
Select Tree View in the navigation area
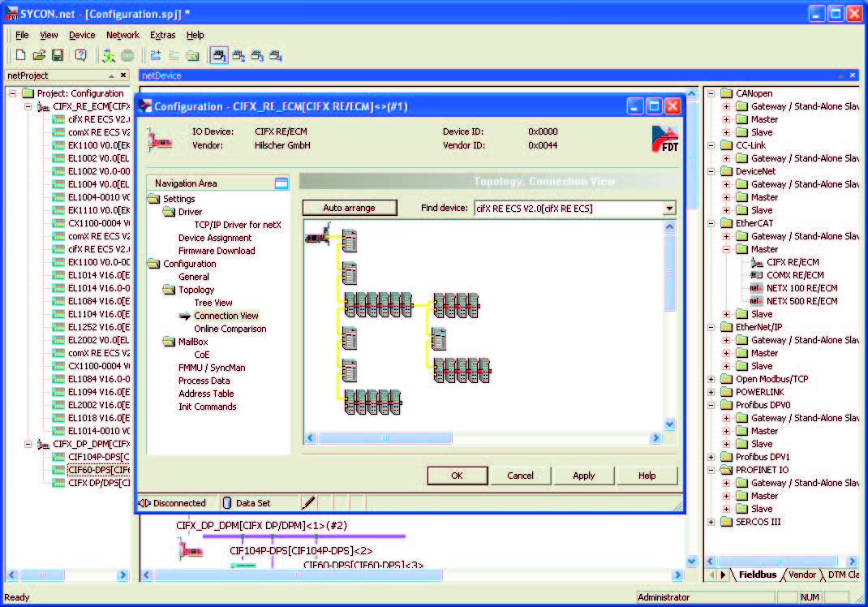[213, 303]
